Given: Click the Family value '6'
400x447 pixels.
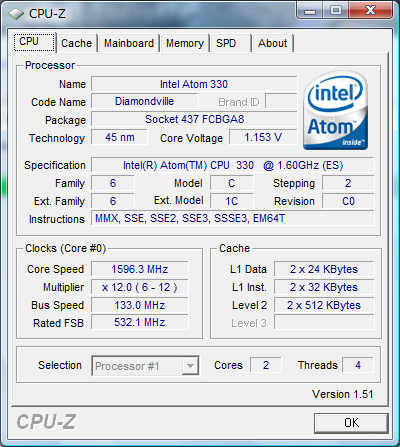Looking at the screenshot, I should [x=113, y=183].
